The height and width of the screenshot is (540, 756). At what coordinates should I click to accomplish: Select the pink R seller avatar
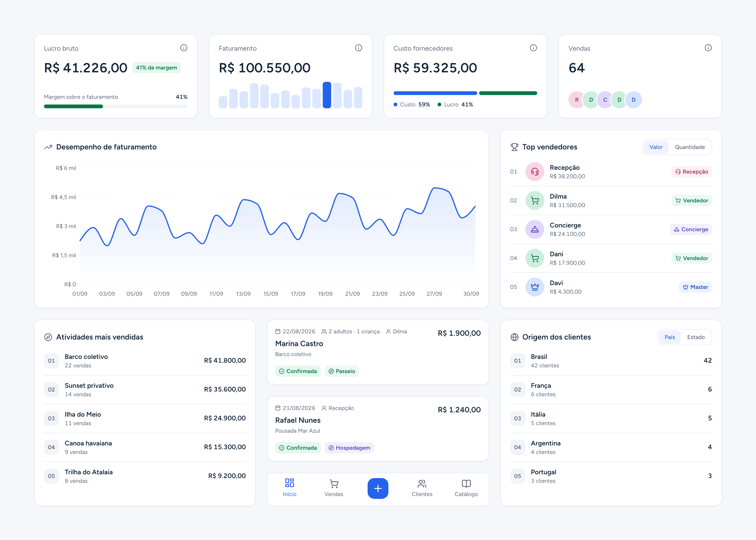577,100
